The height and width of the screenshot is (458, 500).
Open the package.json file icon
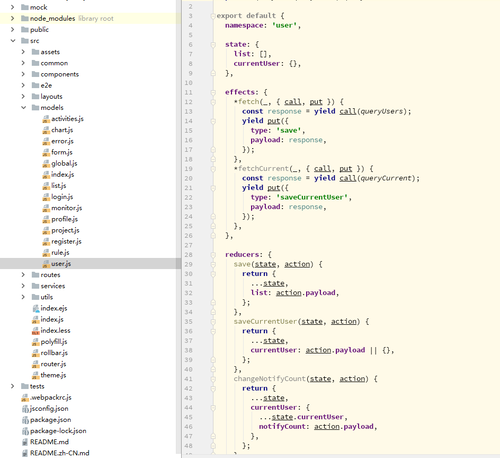(x=25, y=420)
